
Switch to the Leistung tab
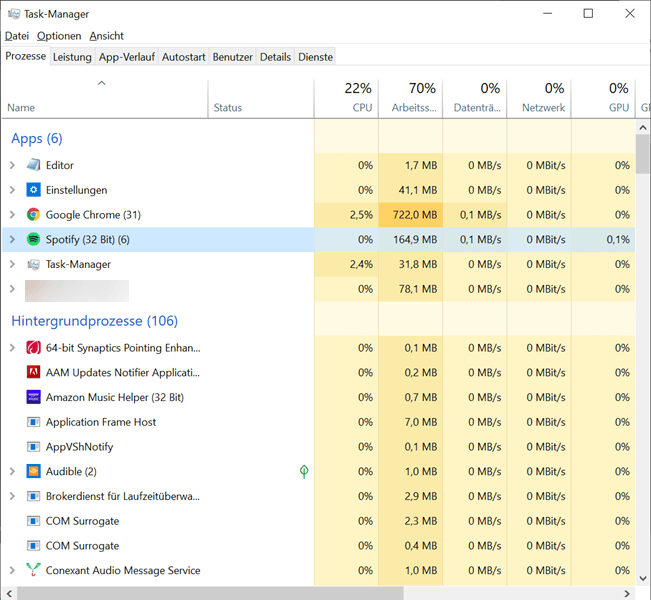[x=72, y=57]
